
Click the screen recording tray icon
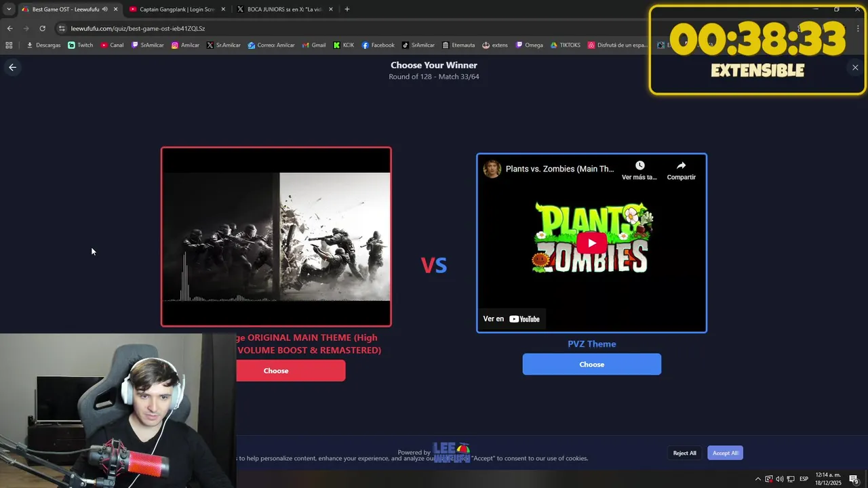(768, 479)
